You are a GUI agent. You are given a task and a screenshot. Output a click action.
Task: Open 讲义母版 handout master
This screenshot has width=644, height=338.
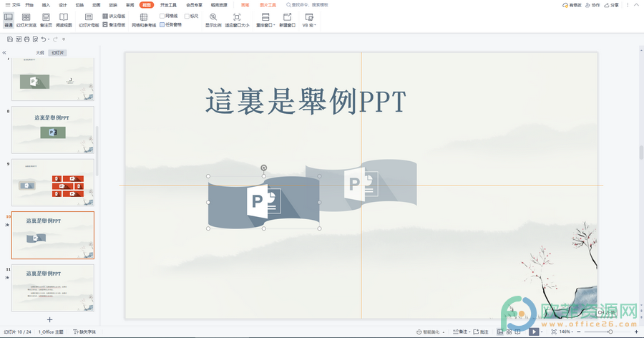click(114, 16)
